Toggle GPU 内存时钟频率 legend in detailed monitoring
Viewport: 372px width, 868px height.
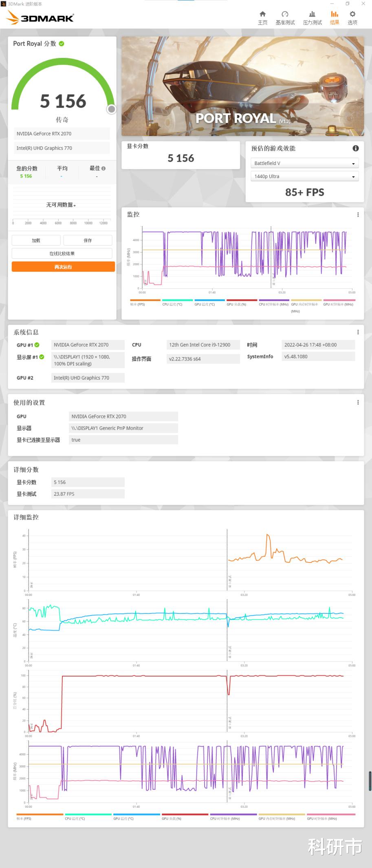282,817
